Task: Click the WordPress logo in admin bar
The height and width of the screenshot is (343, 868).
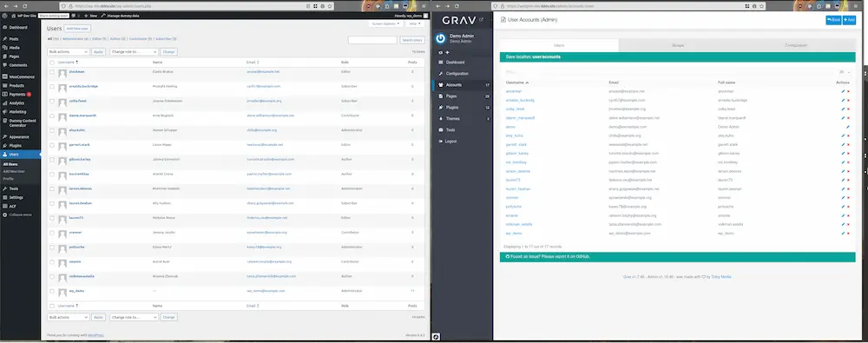Action: [5, 16]
